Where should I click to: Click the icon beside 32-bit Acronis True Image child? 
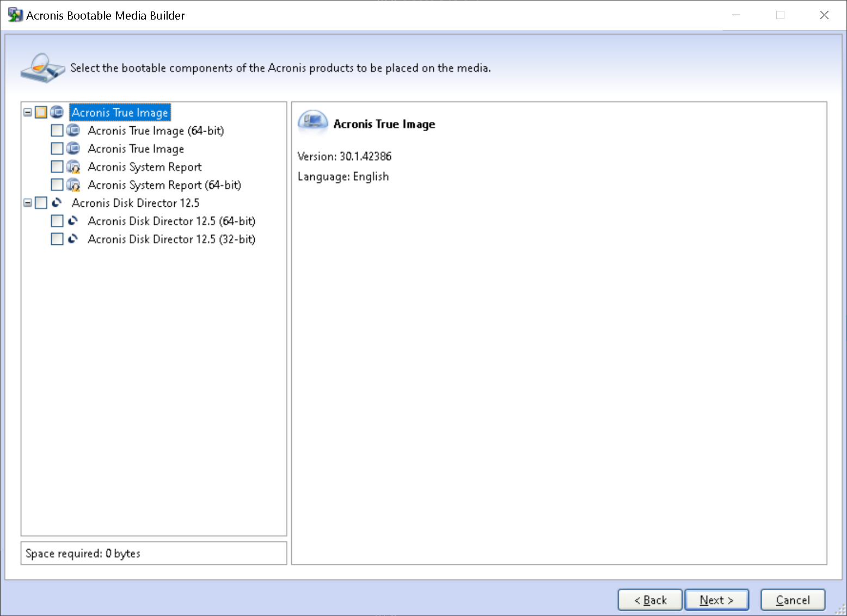pos(73,149)
